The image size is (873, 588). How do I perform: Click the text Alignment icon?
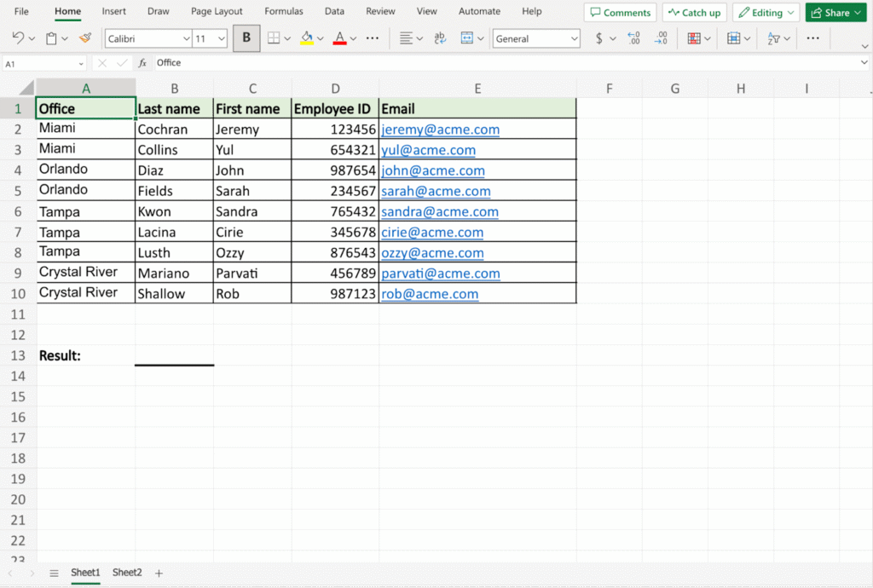(x=407, y=37)
